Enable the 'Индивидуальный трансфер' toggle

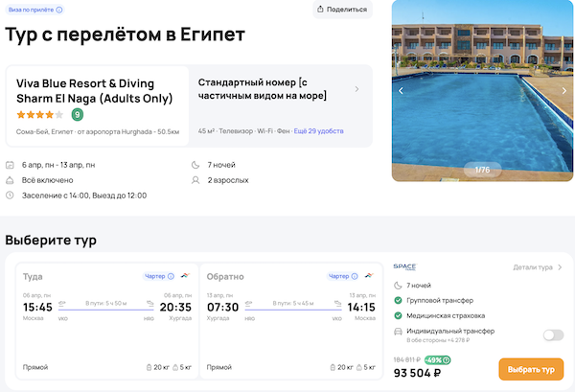pyautogui.click(x=552, y=334)
